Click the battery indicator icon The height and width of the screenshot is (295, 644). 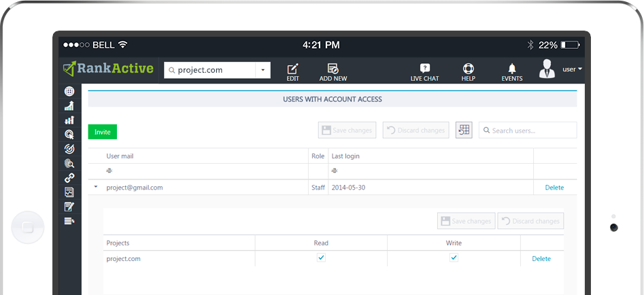coord(571,45)
